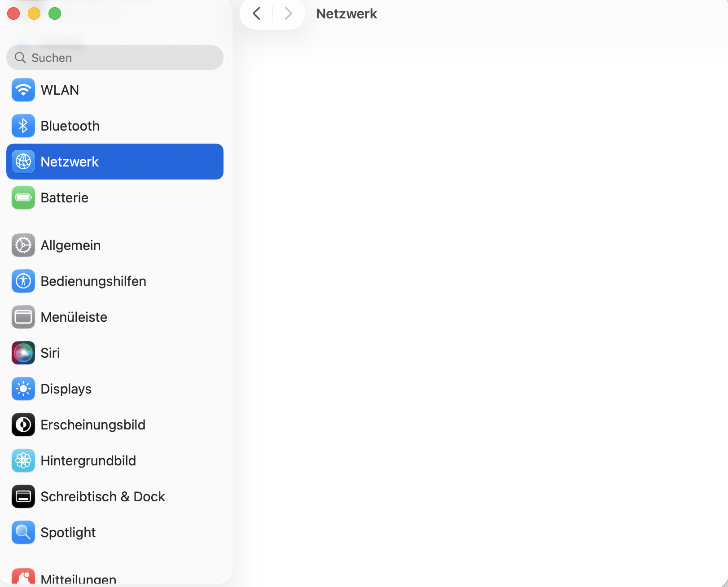Click the green Batterie icon
Image resolution: width=728 pixels, height=587 pixels.
point(23,198)
